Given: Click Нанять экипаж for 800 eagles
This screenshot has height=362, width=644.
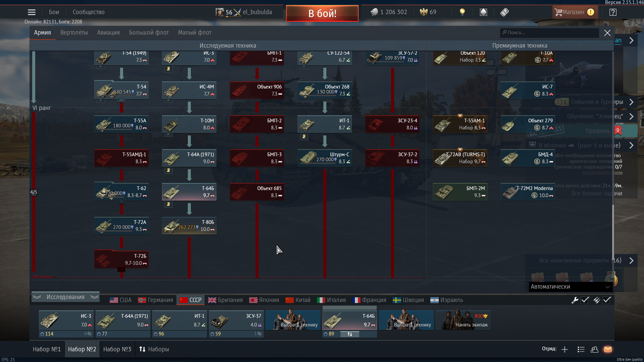Looking at the screenshot, I should (463, 320).
